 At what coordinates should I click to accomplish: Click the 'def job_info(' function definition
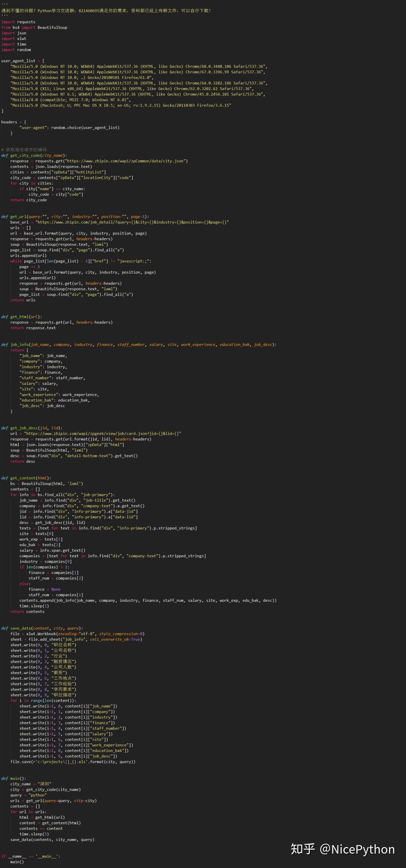[x=138, y=344]
